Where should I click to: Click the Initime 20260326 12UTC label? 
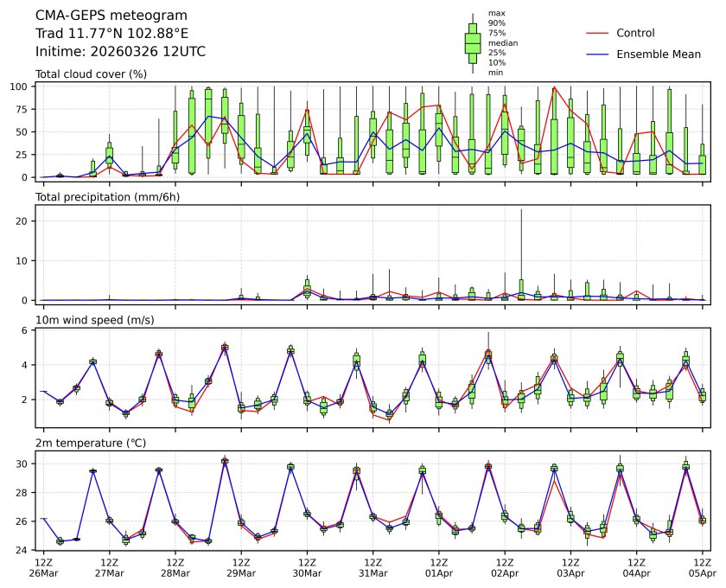[x=120, y=51]
